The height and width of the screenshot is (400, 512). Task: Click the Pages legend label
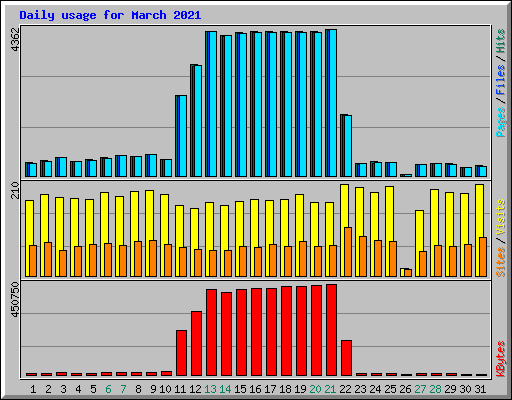501,122
